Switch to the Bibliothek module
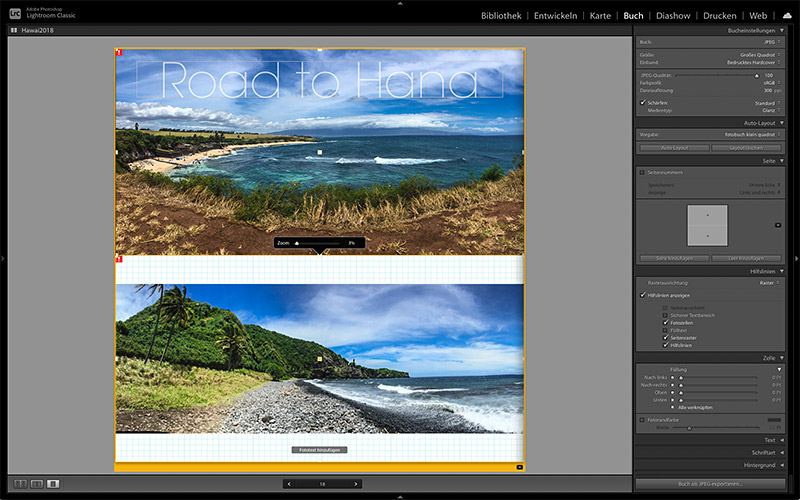Image resolution: width=800 pixels, height=500 pixels. point(501,16)
